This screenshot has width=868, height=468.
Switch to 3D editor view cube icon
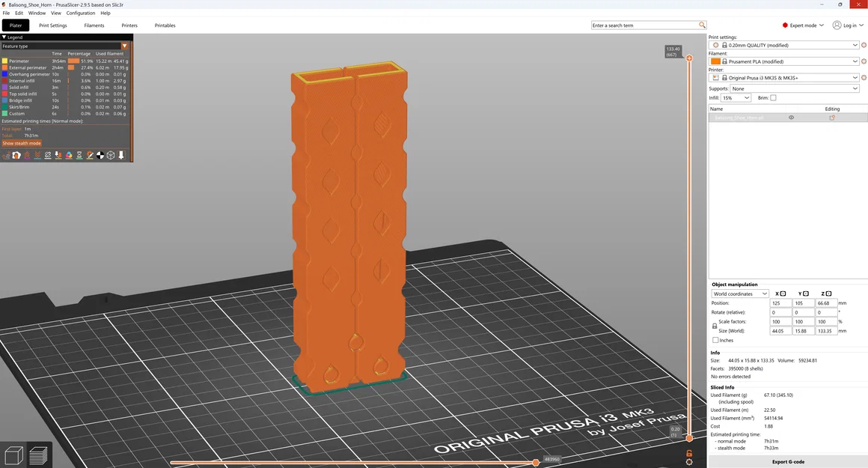click(13, 455)
